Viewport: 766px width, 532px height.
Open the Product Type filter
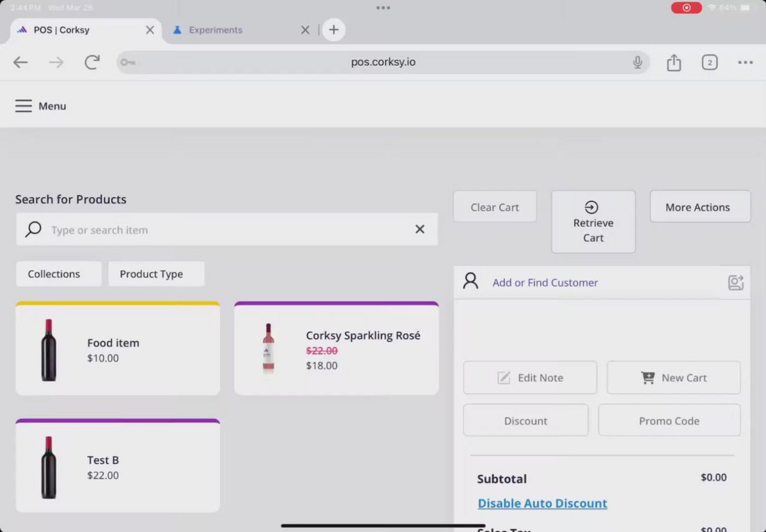(156, 274)
